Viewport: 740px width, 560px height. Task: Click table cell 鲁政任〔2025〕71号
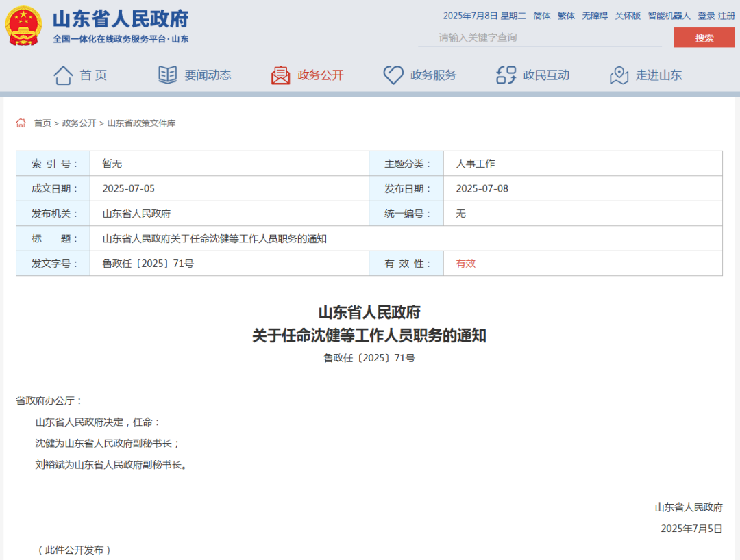click(x=148, y=264)
